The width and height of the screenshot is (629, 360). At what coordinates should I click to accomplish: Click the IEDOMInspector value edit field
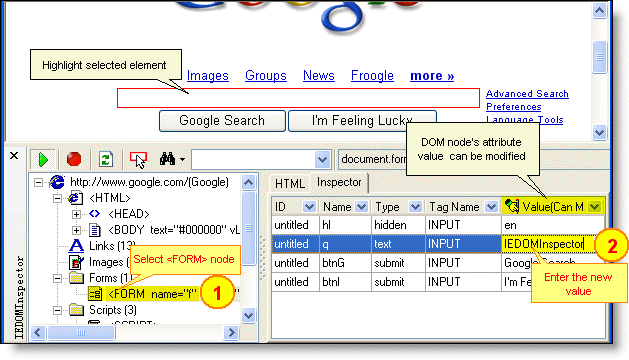(x=548, y=244)
